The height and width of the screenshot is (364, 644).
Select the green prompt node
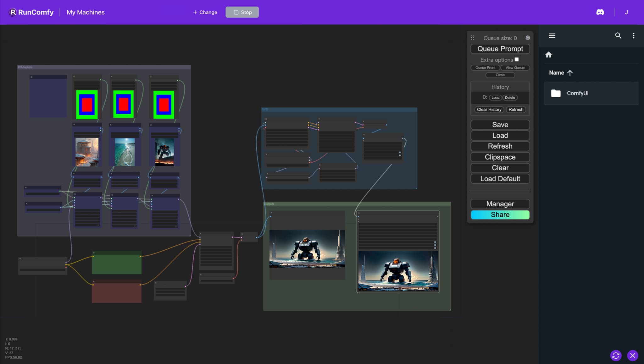(x=117, y=263)
